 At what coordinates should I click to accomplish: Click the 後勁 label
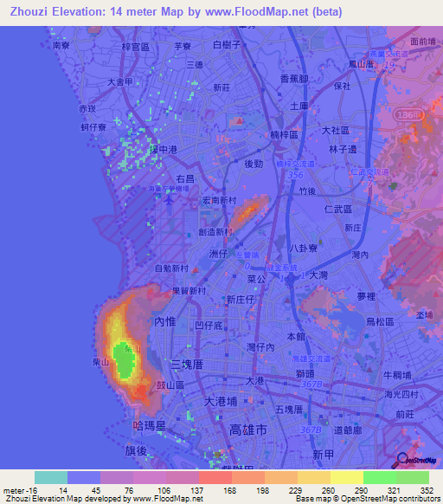point(254,164)
